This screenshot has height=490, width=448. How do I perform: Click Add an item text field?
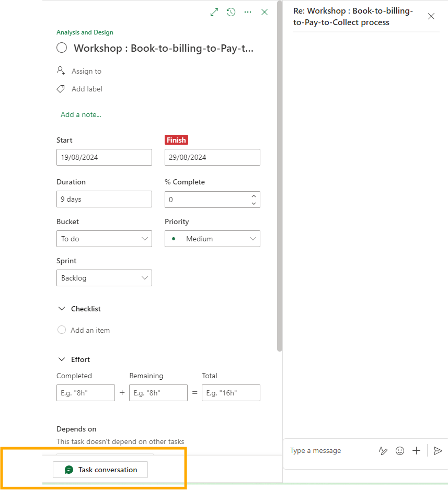[90, 330]
